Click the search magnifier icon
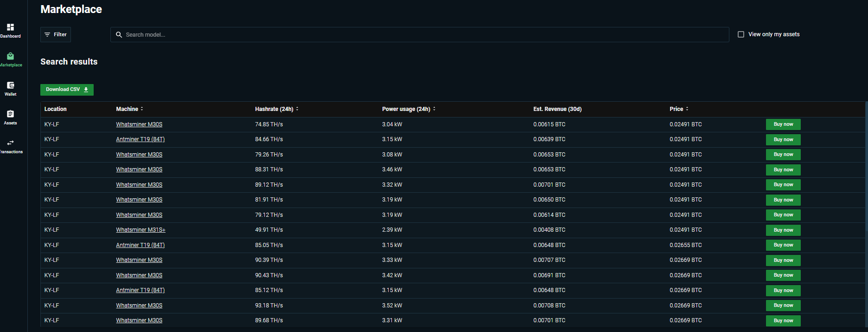Screen dimensions: 868x332 [x=119, y=35]
